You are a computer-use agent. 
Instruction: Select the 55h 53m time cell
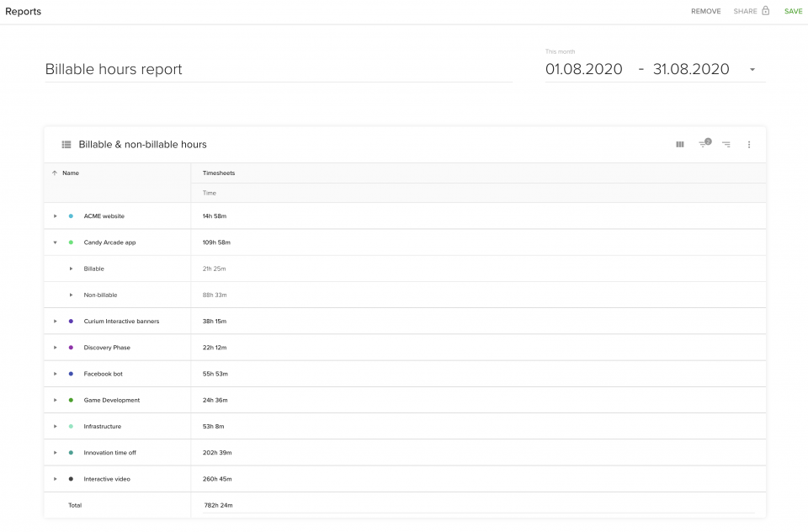point(215,374)
